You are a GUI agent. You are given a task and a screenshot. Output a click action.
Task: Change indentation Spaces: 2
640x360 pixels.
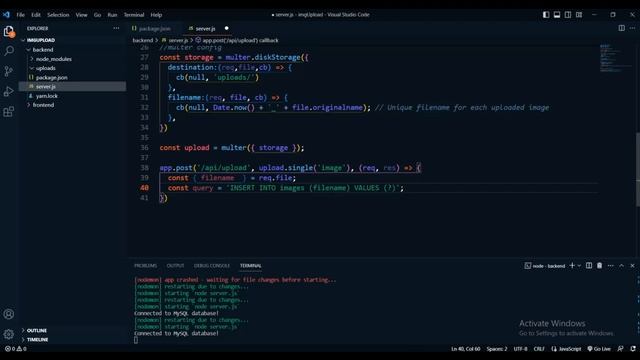pyautogui.click(x=497, y=349)
